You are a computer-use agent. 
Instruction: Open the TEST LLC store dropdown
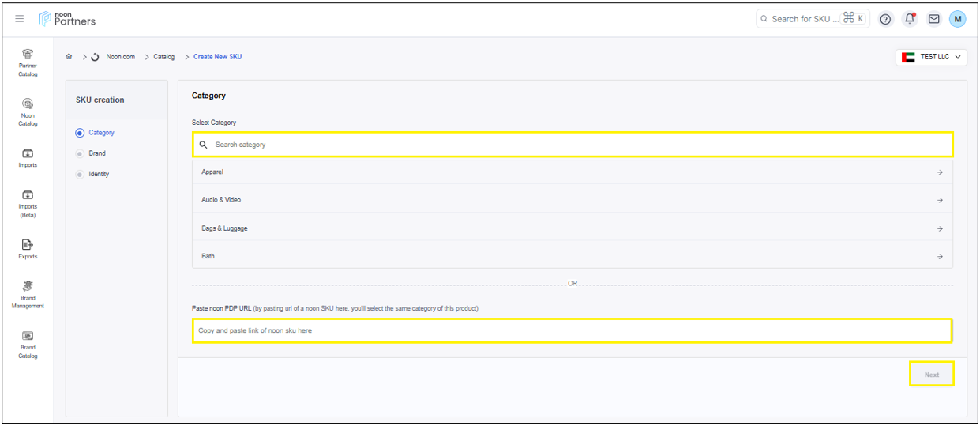[x=932, y=57]
